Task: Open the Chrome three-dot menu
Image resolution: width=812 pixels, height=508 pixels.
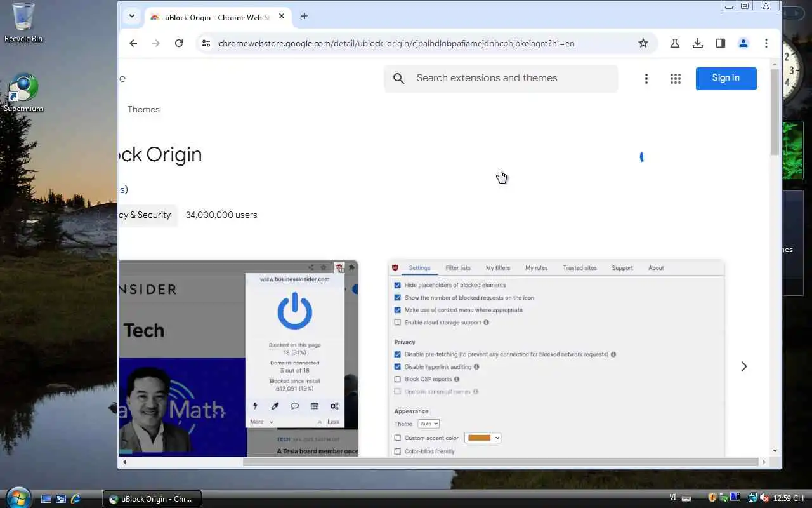Action: (x=766, y=43)
